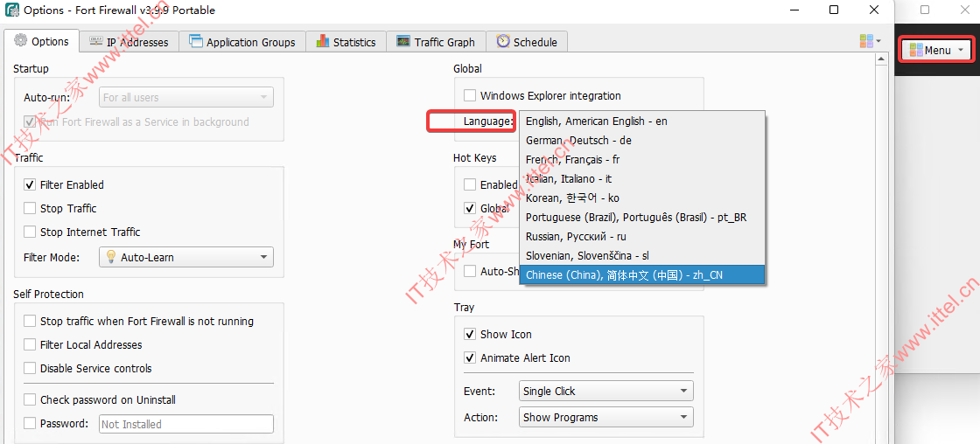
Task: Tick the Auto-Sh... checkbox under My Fort
Action: point(469,271)
